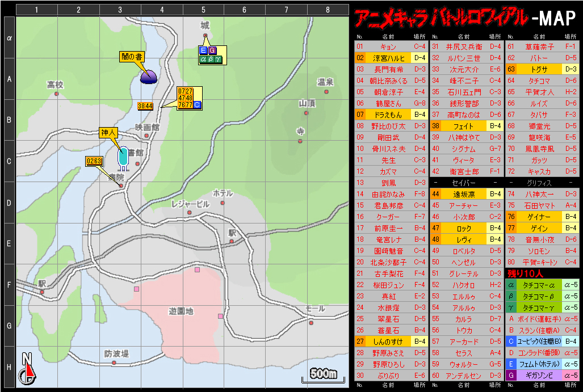Select the 城 label on the map
Image resolution: width=583 pixels, height=392 pixels.
tap(205, 26)
